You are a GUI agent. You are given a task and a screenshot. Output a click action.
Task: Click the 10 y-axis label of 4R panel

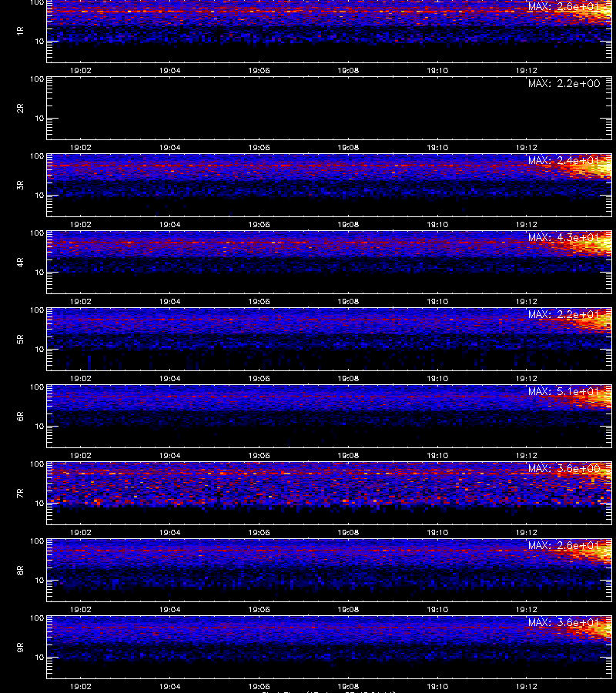39,273
